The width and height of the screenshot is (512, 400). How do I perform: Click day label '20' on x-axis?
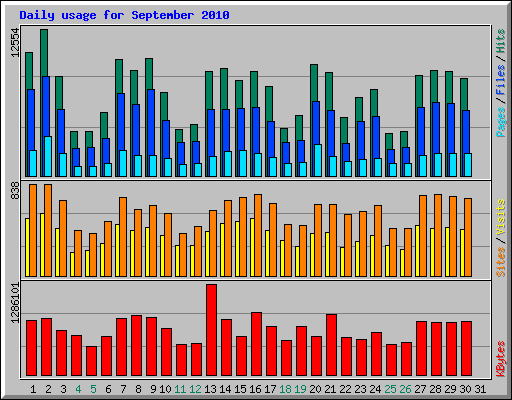pos(315,389)
